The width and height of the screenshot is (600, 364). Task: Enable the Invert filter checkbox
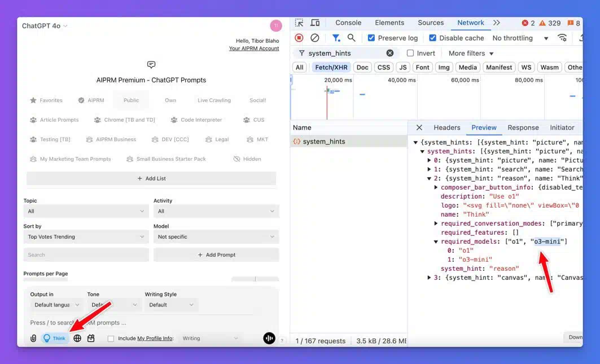point(410,53)
